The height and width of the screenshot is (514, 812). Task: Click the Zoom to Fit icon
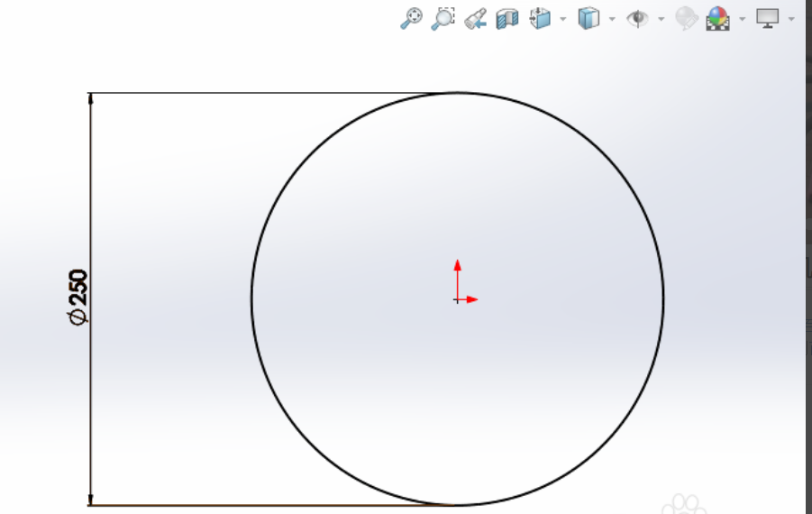click(412, 19)
